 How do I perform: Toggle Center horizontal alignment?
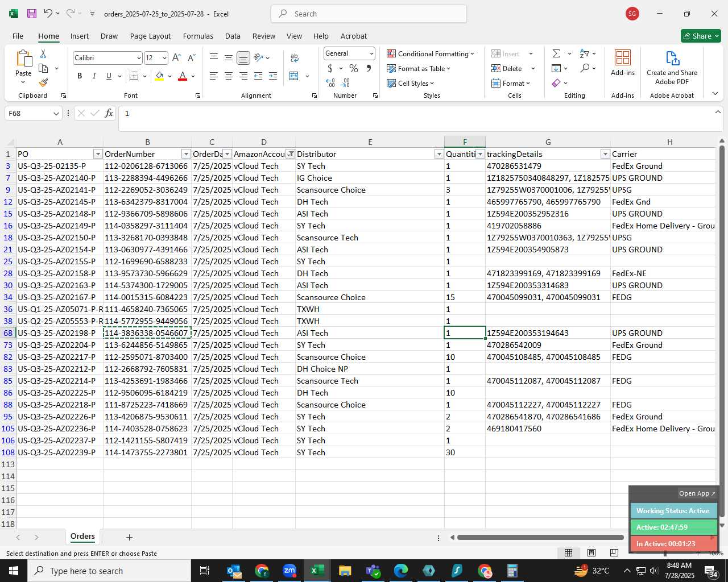click(x=229, y=76)
